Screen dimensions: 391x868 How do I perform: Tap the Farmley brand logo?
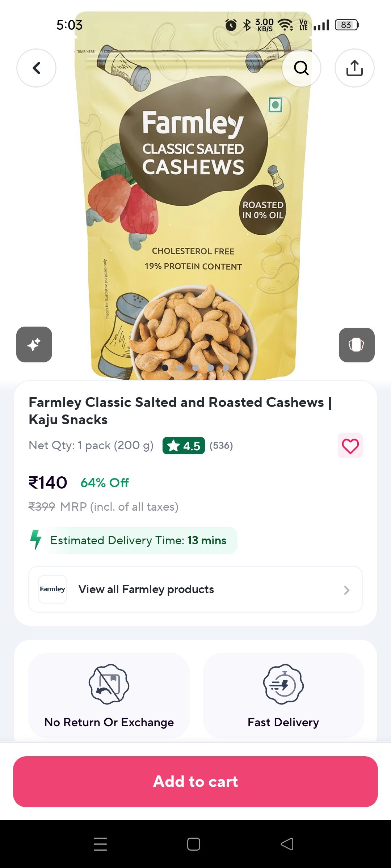[x=52, y=589]
